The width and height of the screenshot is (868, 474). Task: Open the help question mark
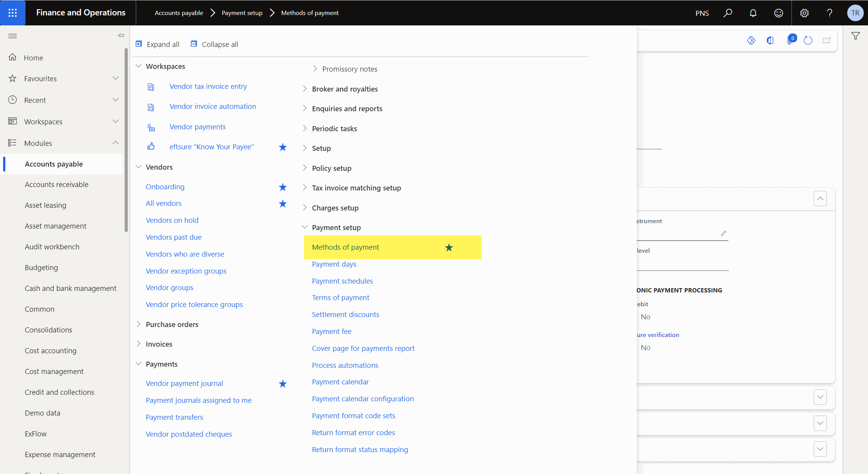(830, 13)
